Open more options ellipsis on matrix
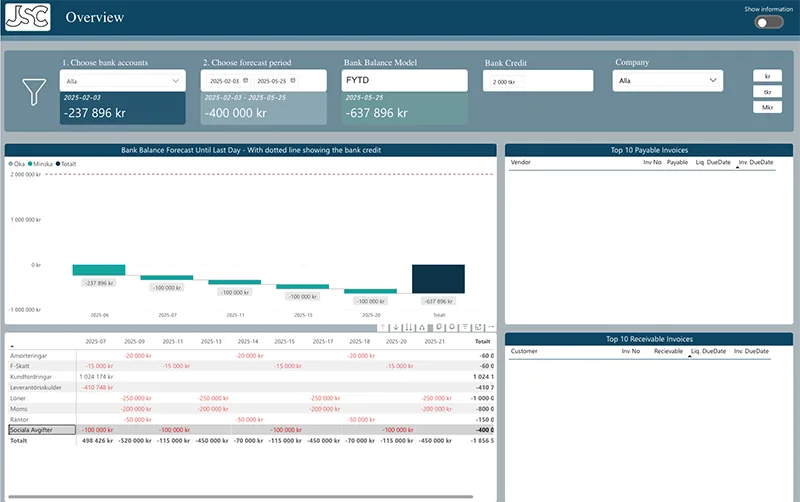The image size is (800, 502). pyautogui.click(x=490, y=327)
